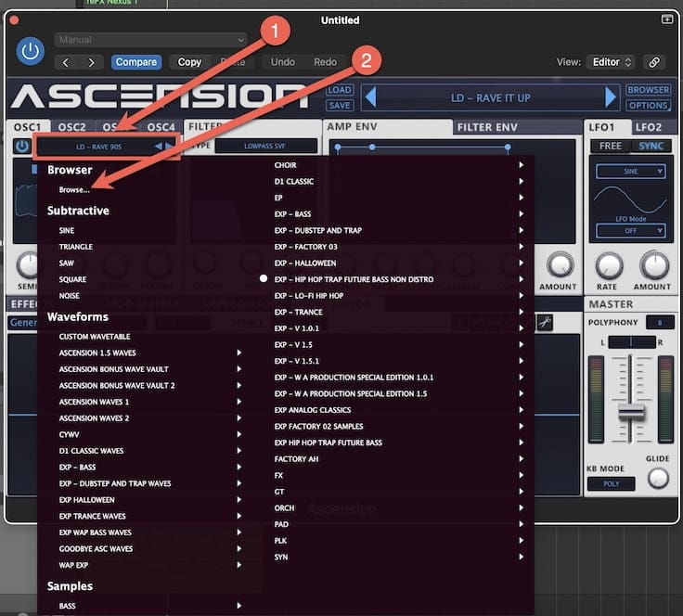The width and height of the screenshot is (683, 616).
Task: Toggle the OSC1 power button
Action: pyautogui.click(x=21, y=146)
